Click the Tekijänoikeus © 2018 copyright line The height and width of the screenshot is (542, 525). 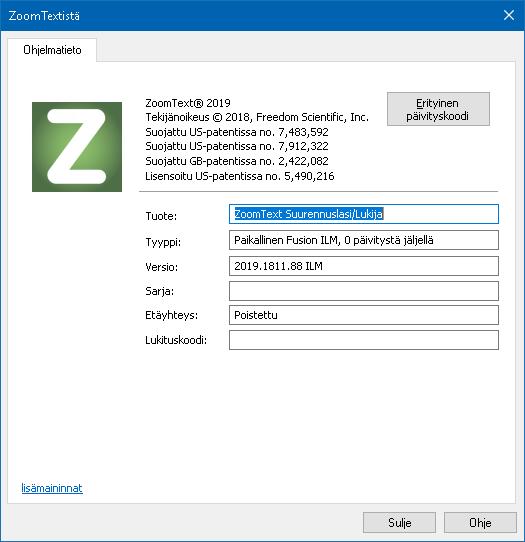257,118
